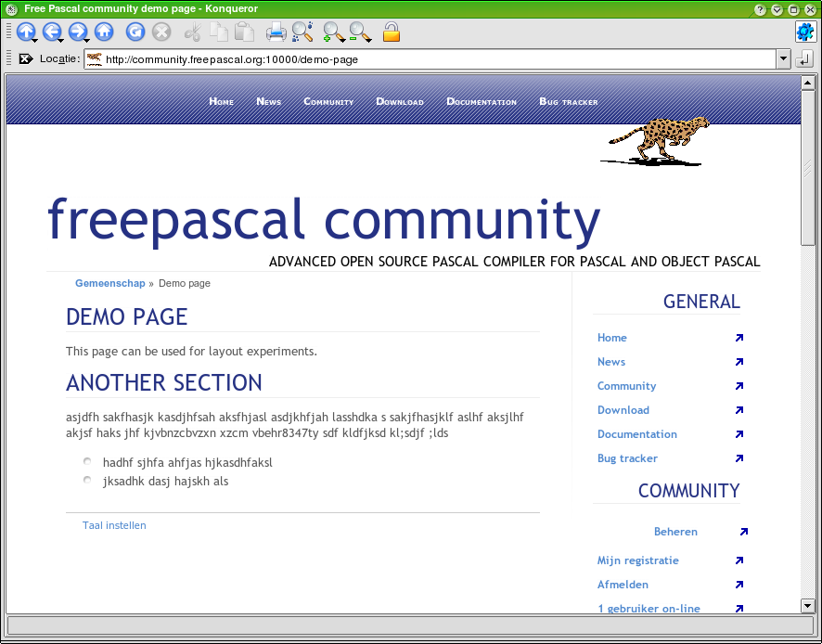This screenshot has height=644, width=822.
Task: Open the location URL history dropdown
Action: pyautogui.click(x=783, y=59)
